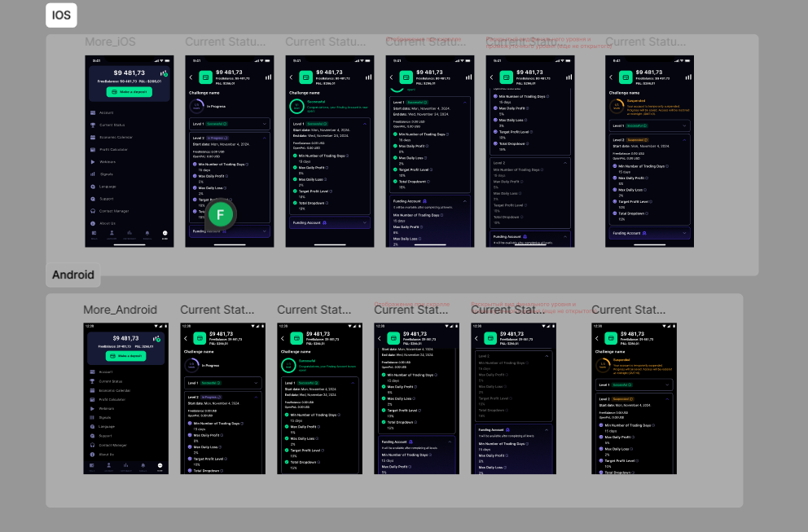Expand Level 1 chevron in iOS In Progress screen
Viewport: 808px width, 532px height.
tap(263, 125)
